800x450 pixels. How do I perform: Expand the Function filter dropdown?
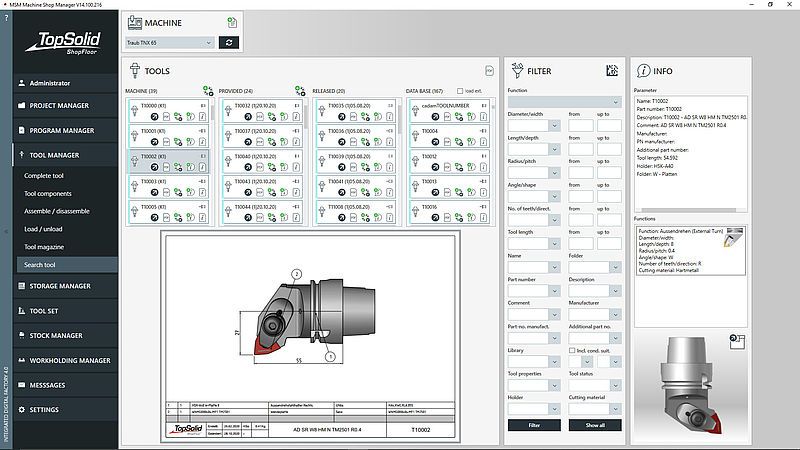[x=564, y=102]
